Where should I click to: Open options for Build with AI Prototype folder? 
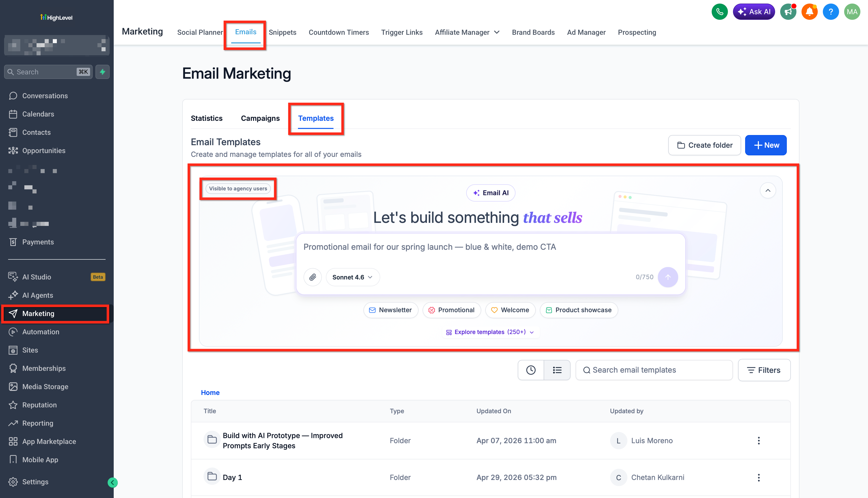point(759,441)
